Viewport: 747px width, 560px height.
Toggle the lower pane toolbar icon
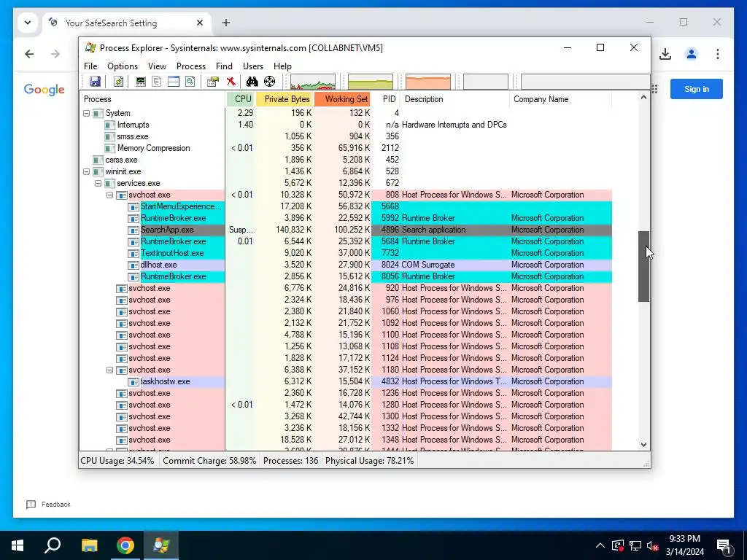tap(174, 82)
